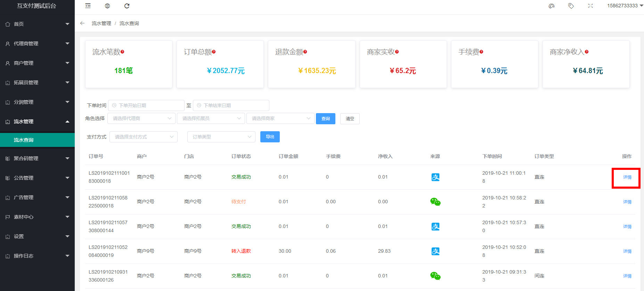
Task: Click the back arrow beside breadcrumb
Action: 82,23
